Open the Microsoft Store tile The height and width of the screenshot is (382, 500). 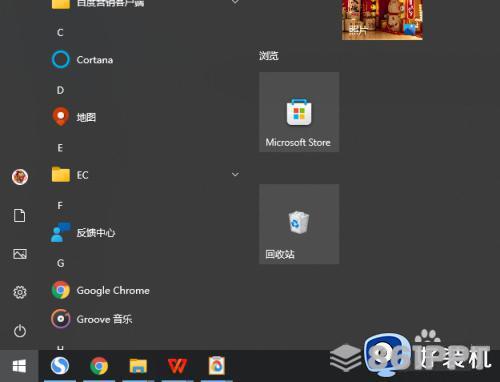(x=299, y=112)
